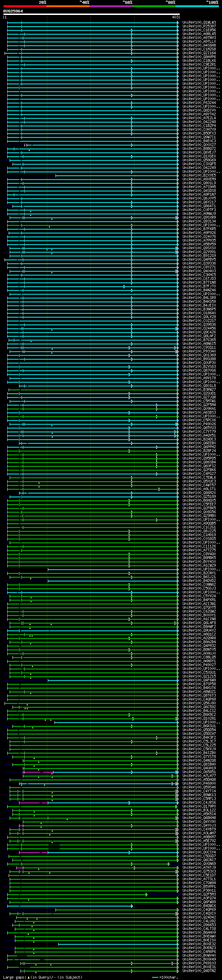The width and height of the screenshot is (222, 980).
Task: Select hit UniRef100_B6HQX5
Action: (x=199, y=501)
